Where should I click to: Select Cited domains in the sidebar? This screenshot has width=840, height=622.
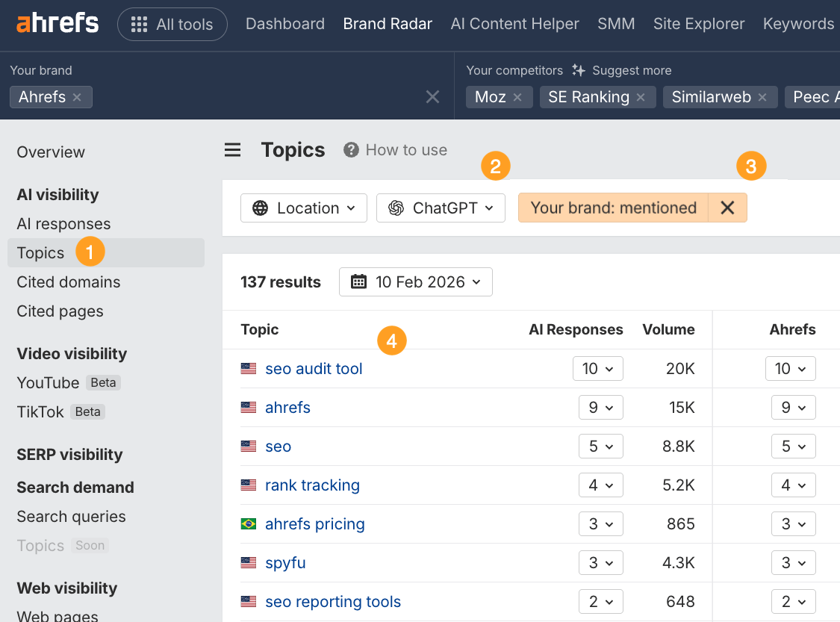pyautogui.click(x=68, y=282)
